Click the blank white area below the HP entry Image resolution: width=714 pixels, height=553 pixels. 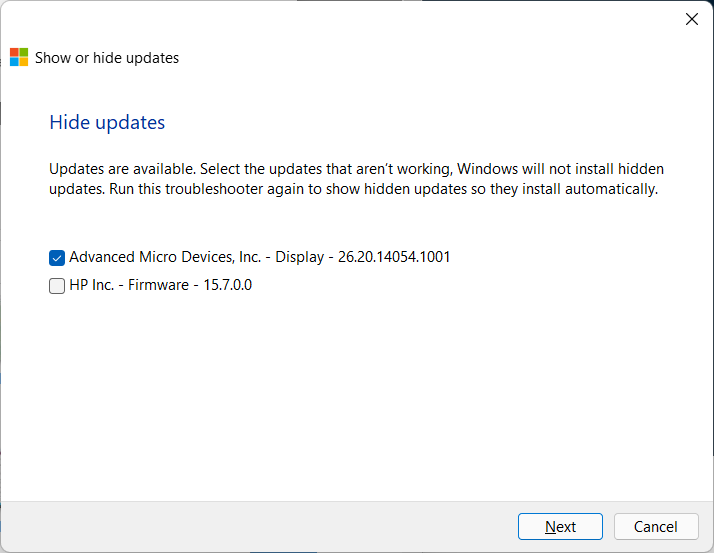coord(350,400)
